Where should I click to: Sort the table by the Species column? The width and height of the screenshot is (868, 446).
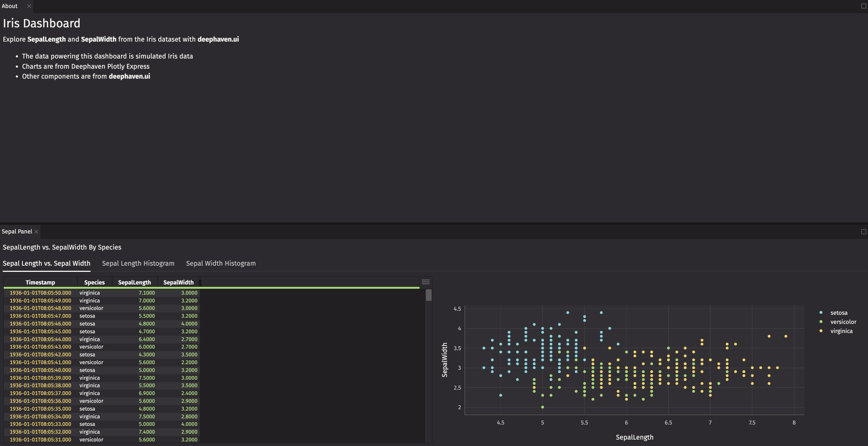[x=94, y=282]
